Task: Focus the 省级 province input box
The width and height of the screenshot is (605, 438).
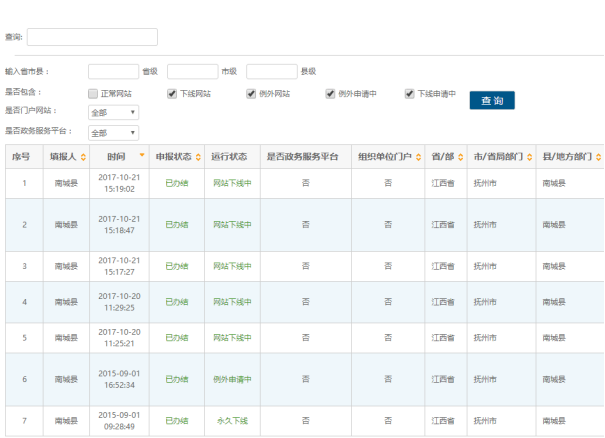Action: 113,72
